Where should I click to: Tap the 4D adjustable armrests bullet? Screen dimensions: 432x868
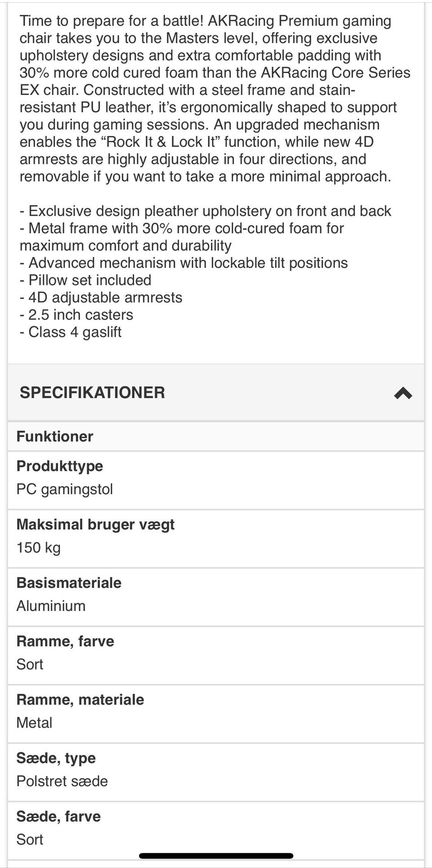[101, 298]
